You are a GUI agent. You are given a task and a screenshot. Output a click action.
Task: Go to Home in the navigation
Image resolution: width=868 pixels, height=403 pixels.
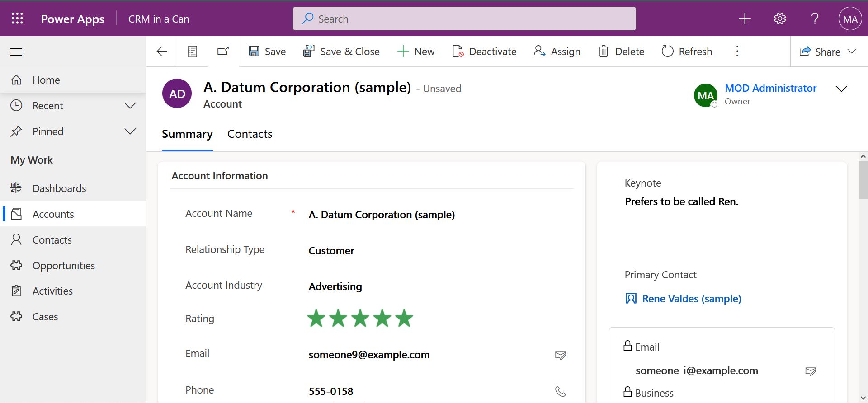(73, 80)
